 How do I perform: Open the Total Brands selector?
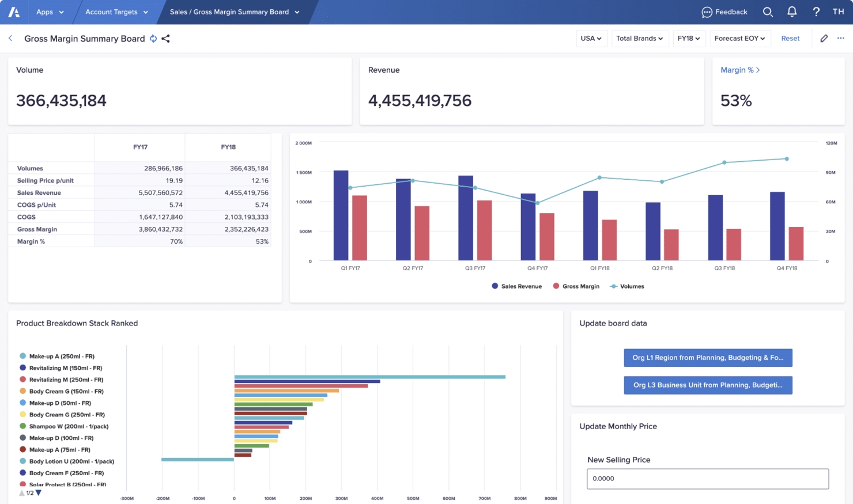[640, 39]
